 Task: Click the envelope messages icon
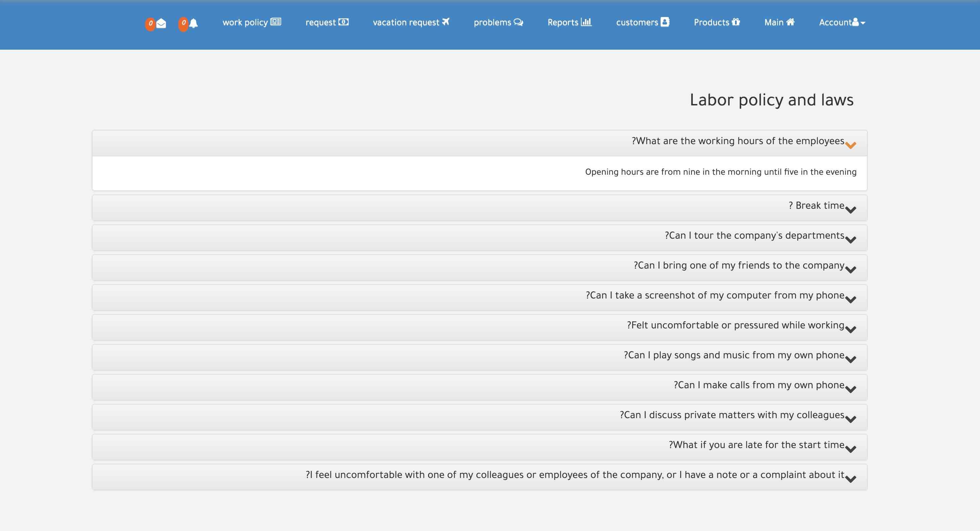pos(161,23)
